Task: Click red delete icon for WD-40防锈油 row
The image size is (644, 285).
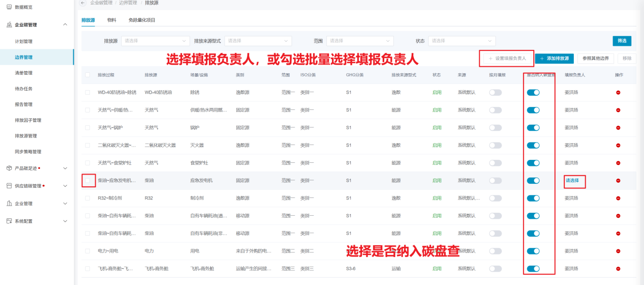Action: pyautogui.click(x=618, y=92)
